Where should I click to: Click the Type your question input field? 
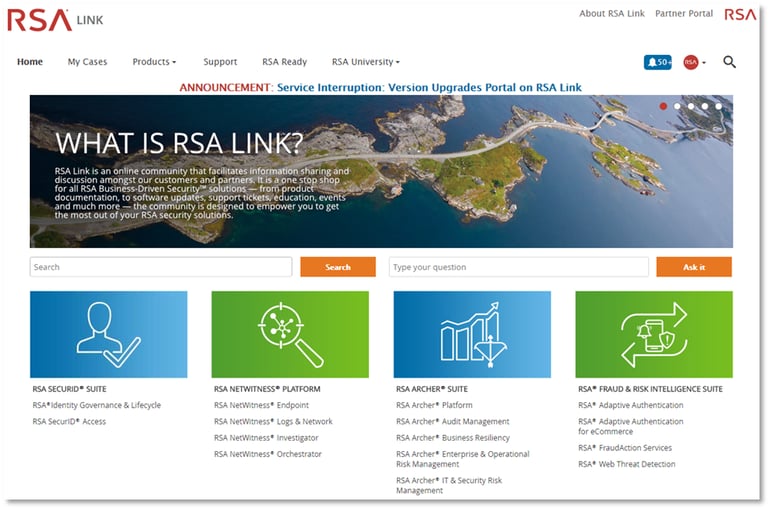point(518,267)
